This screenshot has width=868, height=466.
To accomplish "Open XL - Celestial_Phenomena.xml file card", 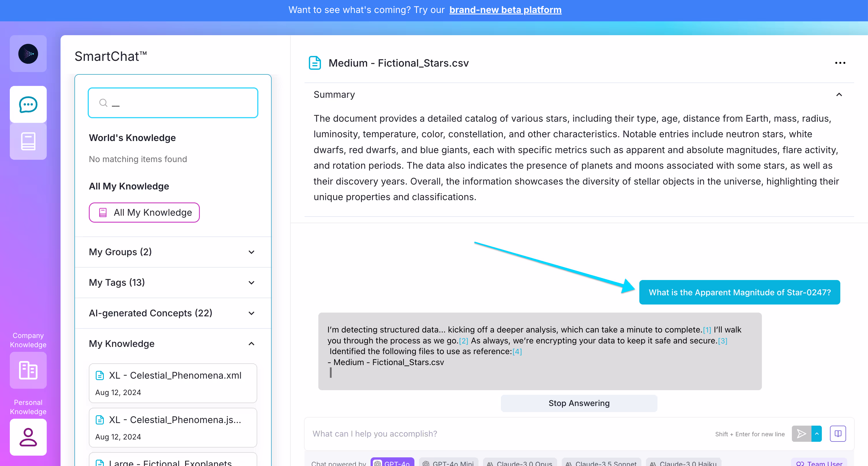I will coord(173,383).
